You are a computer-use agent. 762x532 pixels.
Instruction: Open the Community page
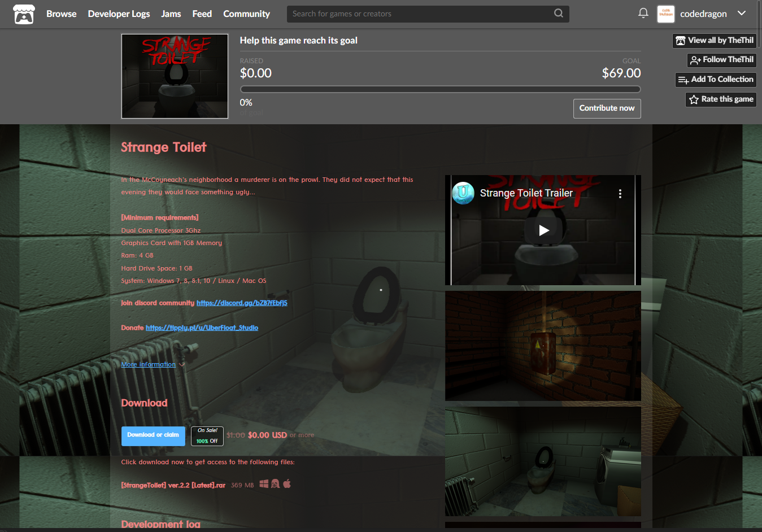click(246, 14)
